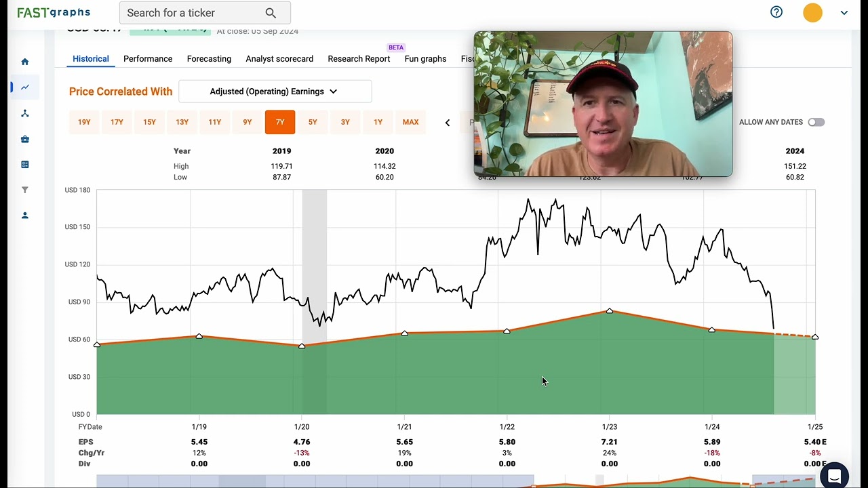Select the 11Y time range
Viewport: 868px width, 488px height.
click(x=214, y=122)
